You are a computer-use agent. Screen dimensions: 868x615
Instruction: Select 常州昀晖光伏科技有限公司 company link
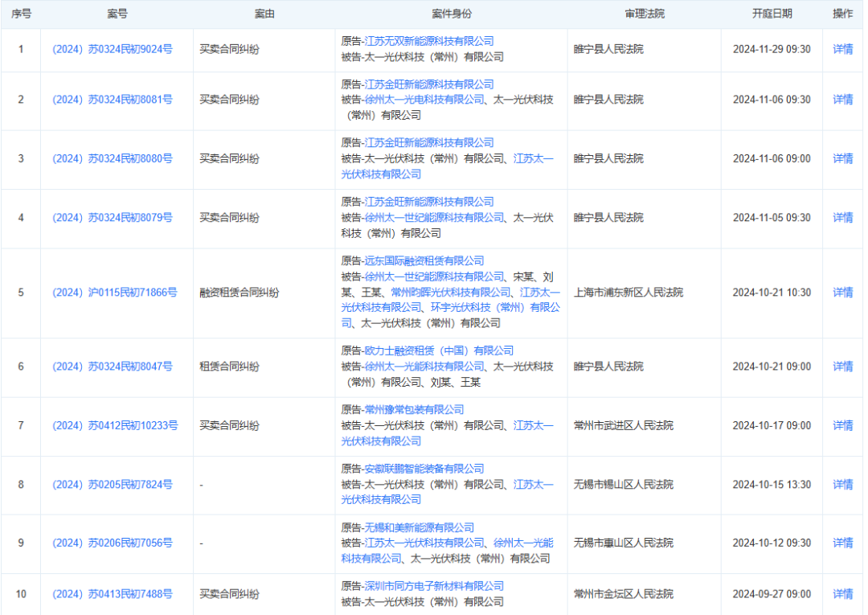[x=450, y=292]
